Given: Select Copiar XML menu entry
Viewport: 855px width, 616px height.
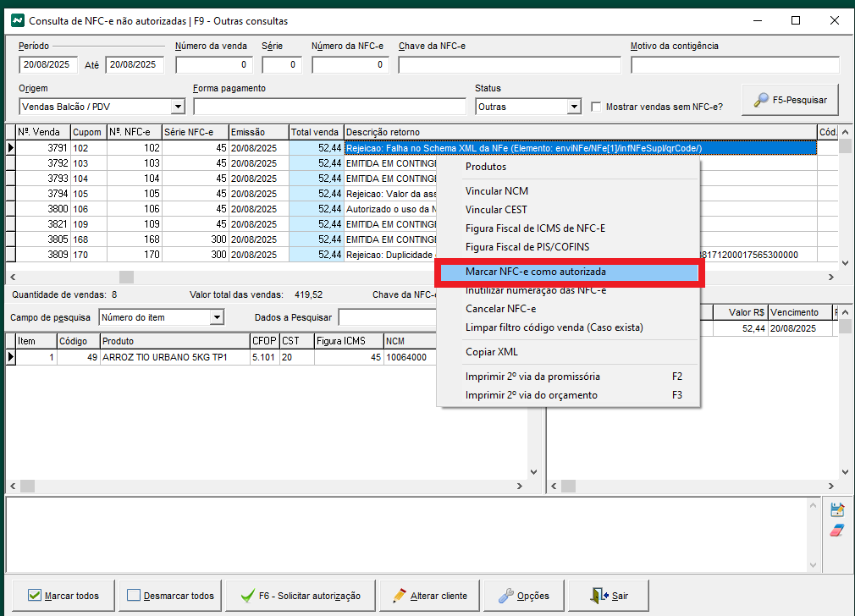Looking at the screenshot, I should pyautogui.click(x=491, y=352).
